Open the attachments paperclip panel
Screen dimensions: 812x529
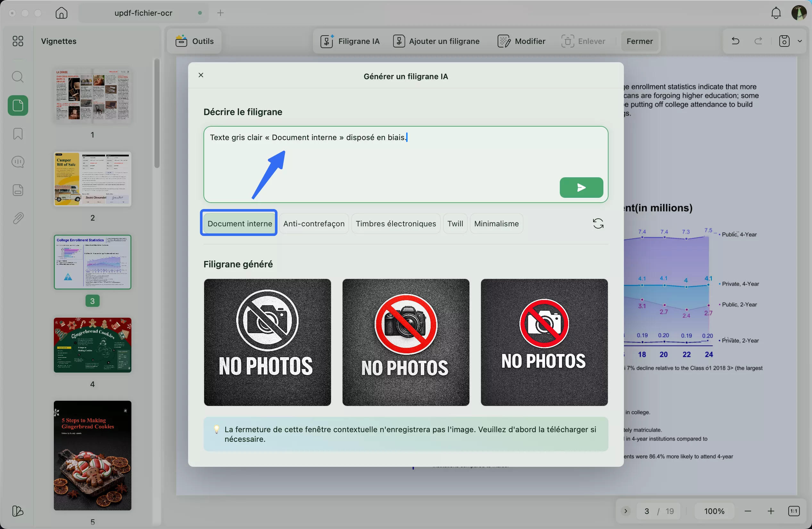tap(18, 218)
